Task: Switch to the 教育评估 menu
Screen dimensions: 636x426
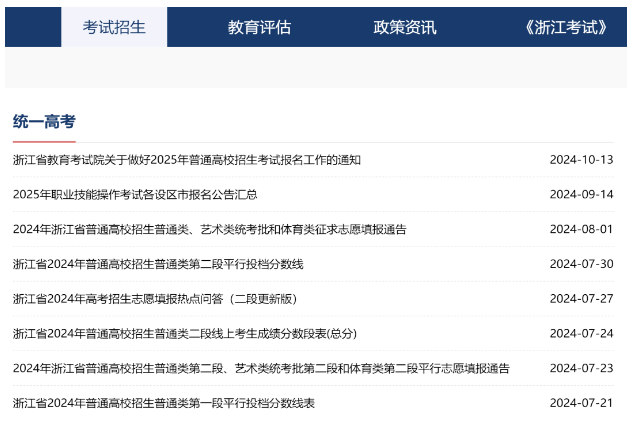Action: click(259, 27)
